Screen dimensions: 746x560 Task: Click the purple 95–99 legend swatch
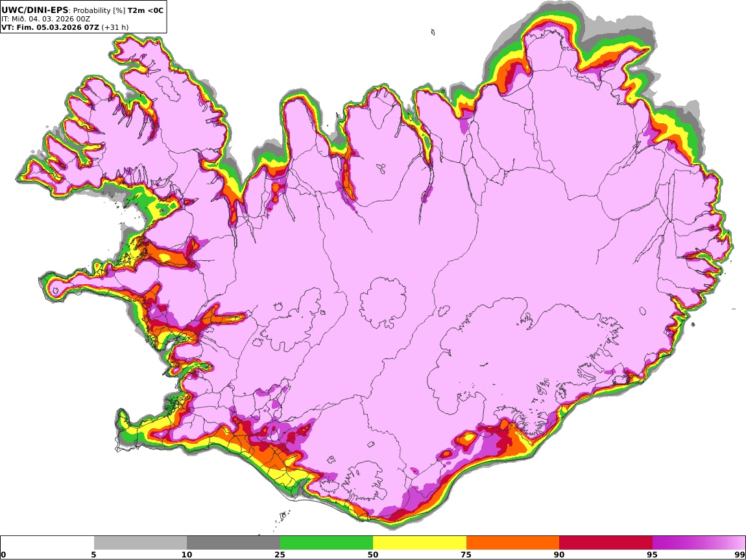(699, 542)
